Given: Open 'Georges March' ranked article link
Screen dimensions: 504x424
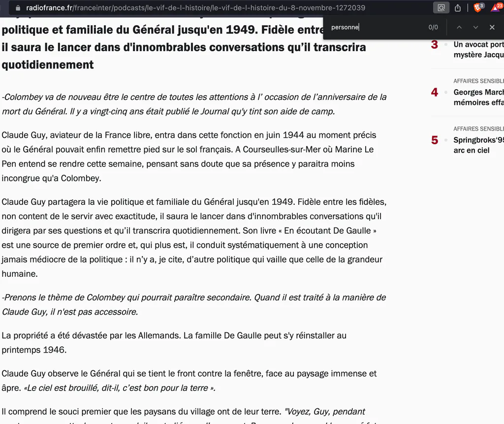Looking at the screenshot, I should point(478,97).
